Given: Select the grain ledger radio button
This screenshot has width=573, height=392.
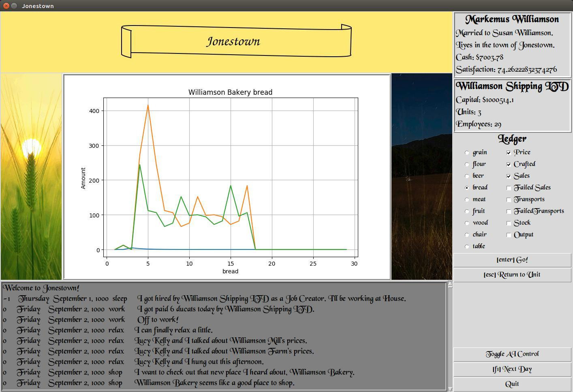Looking at the screenshot, I should [x=467, y=153].
